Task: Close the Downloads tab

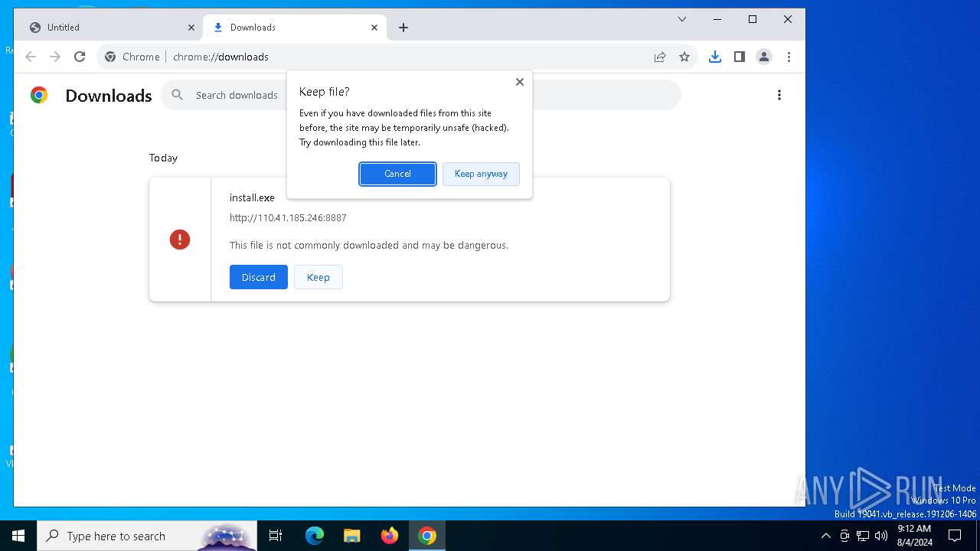Action: (374, 28)
